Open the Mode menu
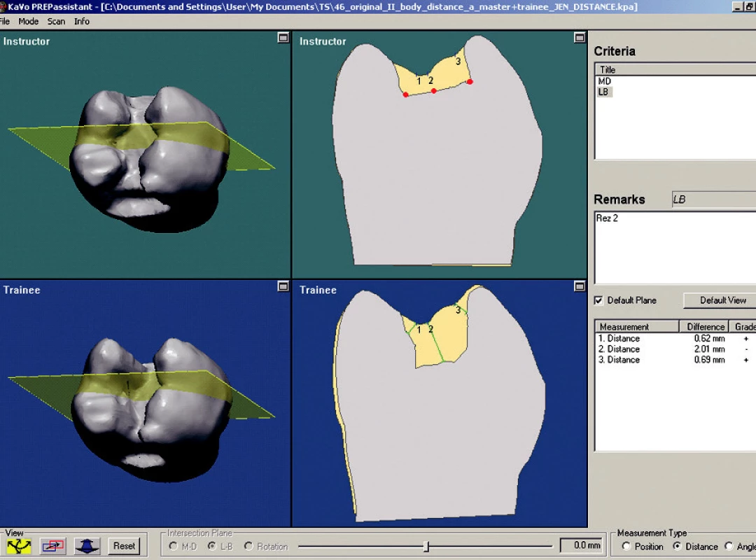The height and width of the screenshot is (560, 756). click(x=29, y=21)
